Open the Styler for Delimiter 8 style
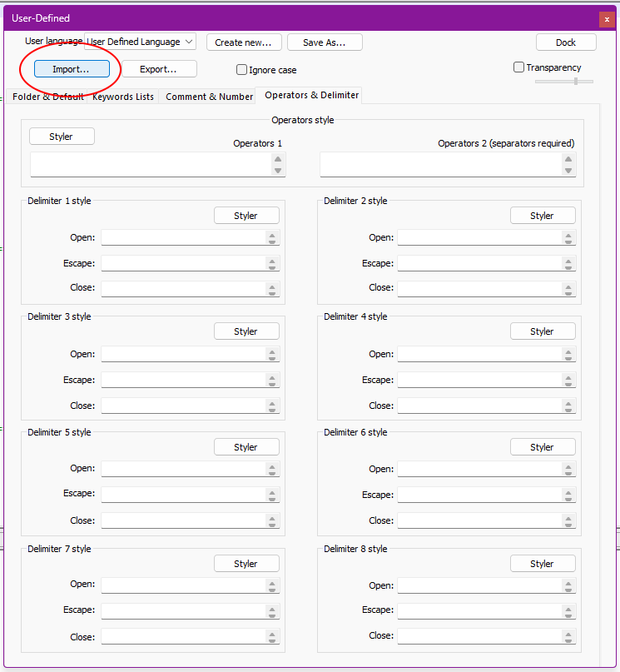This screenshot has height=672, width=620. pos(543,563)
